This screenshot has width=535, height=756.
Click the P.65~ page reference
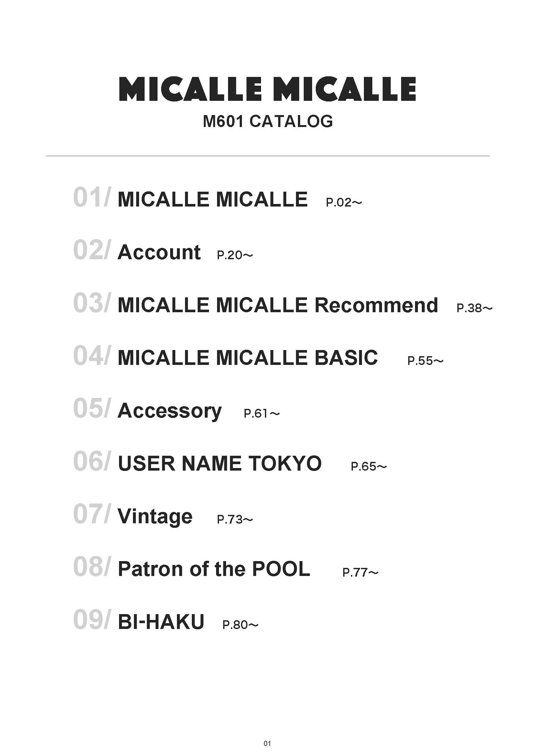[x=368, y=467]
